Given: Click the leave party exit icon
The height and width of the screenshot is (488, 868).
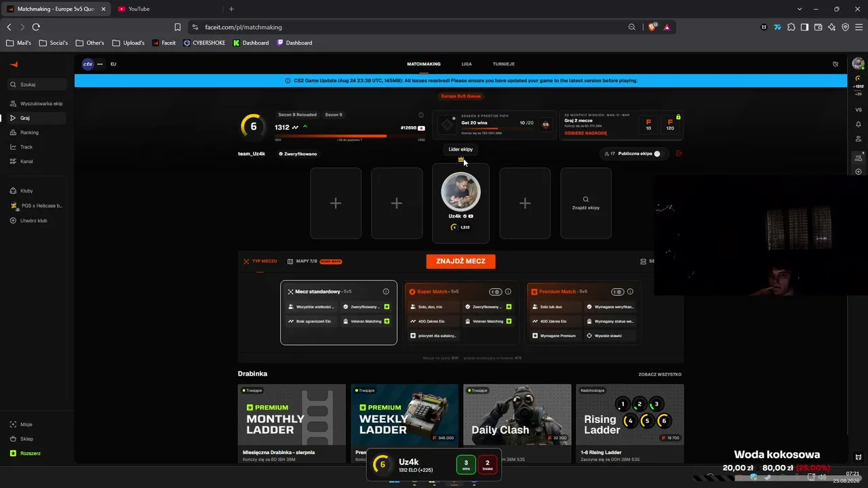Looking at the screenshot, I should pos(679,154).
